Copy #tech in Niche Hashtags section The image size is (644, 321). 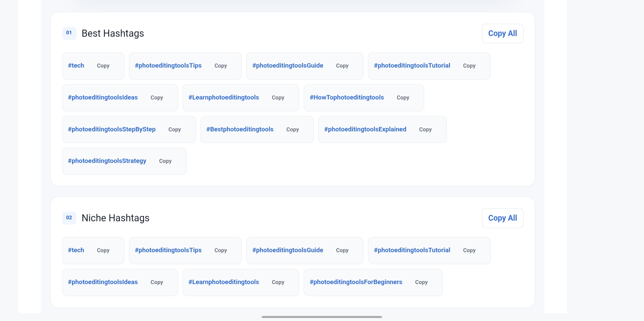(x=103, y=250)
